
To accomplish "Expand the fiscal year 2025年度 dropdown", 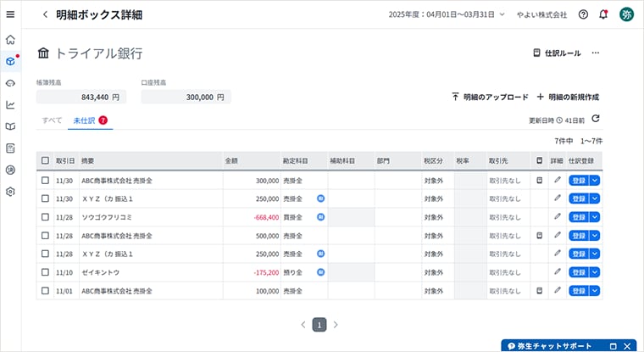I will (446, 14).
